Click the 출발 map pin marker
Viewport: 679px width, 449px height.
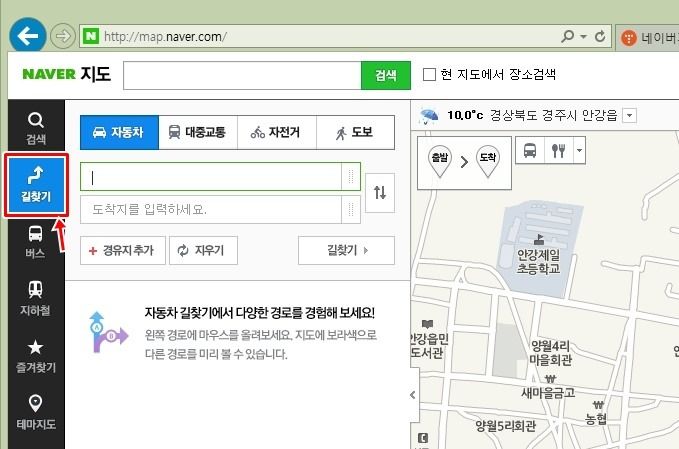pyautogui.click(x=440, y=162)
